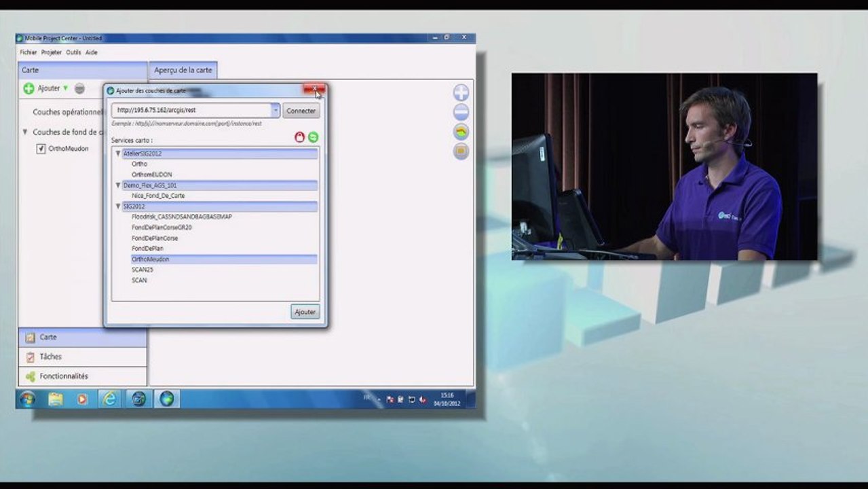This screenshot has height=489, width=868.
Task: Click the red lock icon above Services carto list
Action: click(x=299, y=137)
